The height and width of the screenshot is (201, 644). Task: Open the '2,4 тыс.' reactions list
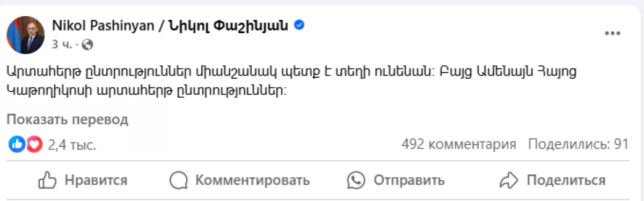(72, 144)
